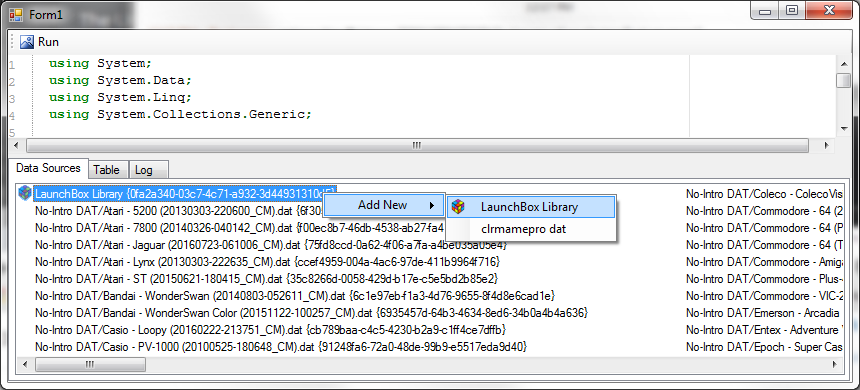Click the using System.Collections.Generic code line
This screenshot has width=860, height=390.
[180, 114]
